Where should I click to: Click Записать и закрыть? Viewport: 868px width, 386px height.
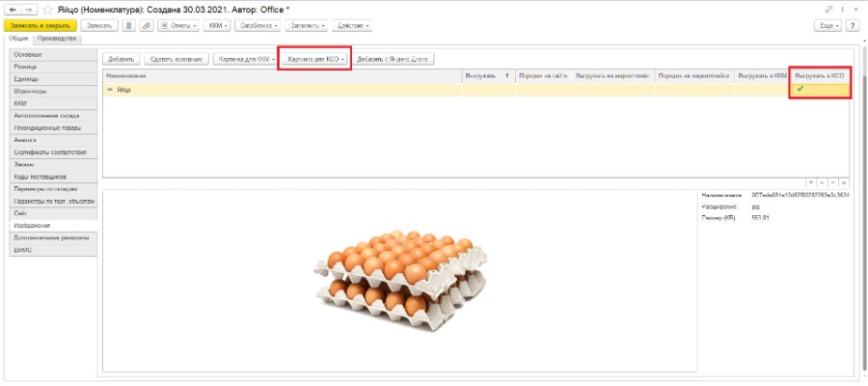point(40,25)
